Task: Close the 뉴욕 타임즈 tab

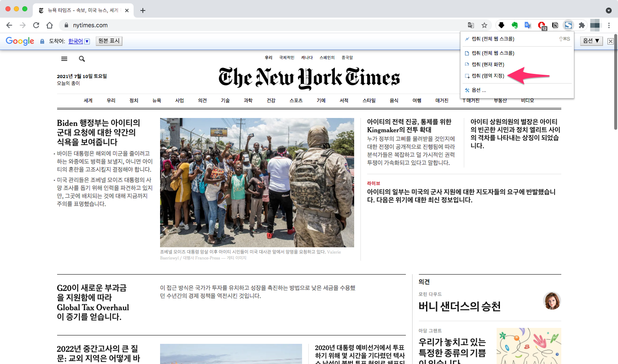Action: tap(127, 10)
